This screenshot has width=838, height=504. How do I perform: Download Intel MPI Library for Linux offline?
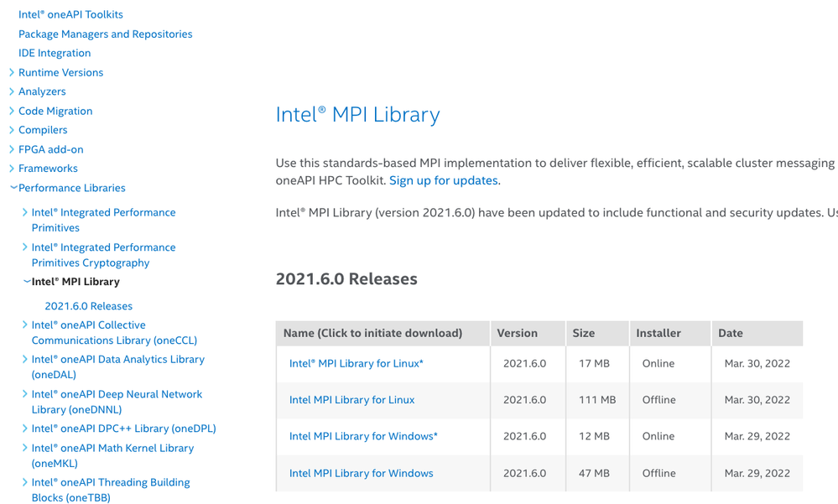(x=351, y=400)
